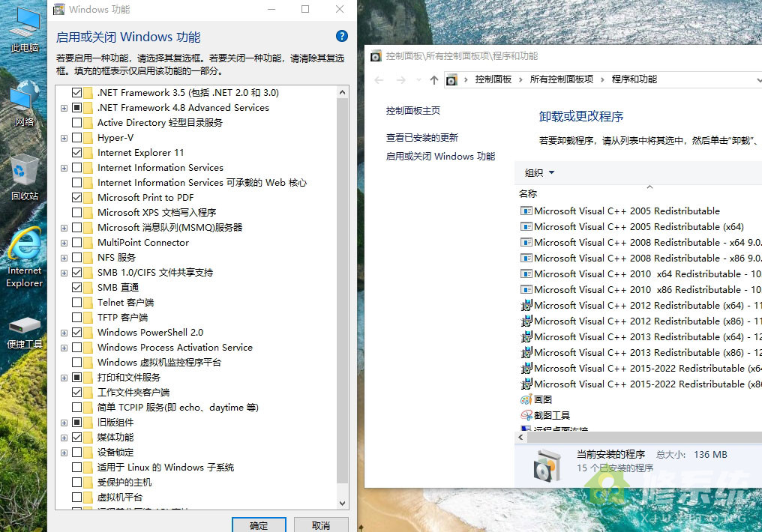Open 查看已安装的更新 link

(421, 138)
